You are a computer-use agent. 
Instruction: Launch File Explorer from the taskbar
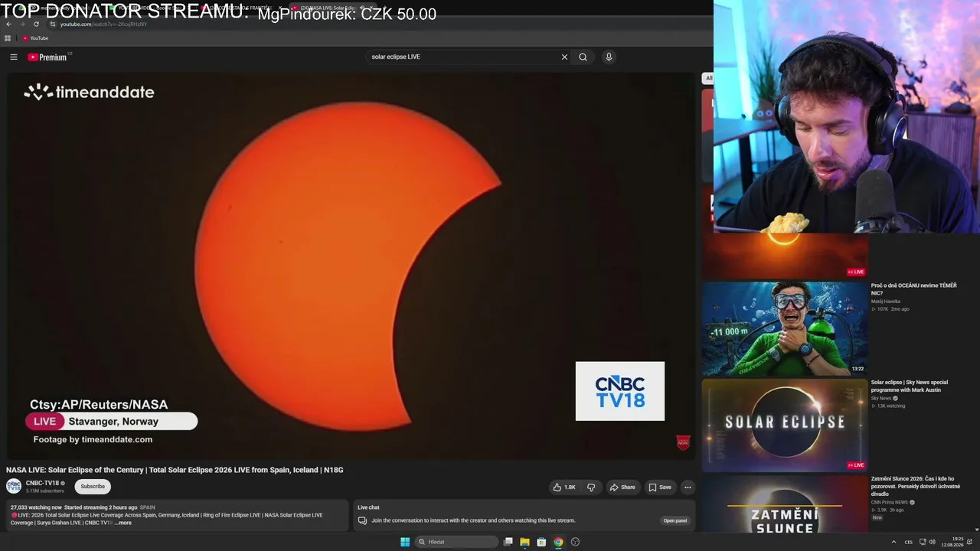click(524, 542)
